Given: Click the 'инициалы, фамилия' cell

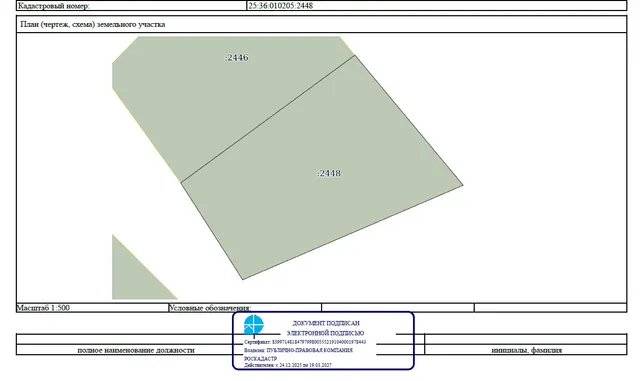Looking at the screenshot, I should click(x=526, y=350).
